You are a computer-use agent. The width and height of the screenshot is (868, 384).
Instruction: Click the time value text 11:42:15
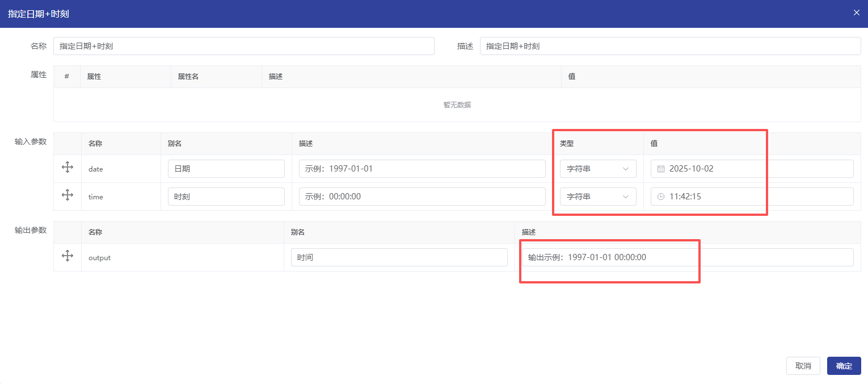(x=685, y=197)
